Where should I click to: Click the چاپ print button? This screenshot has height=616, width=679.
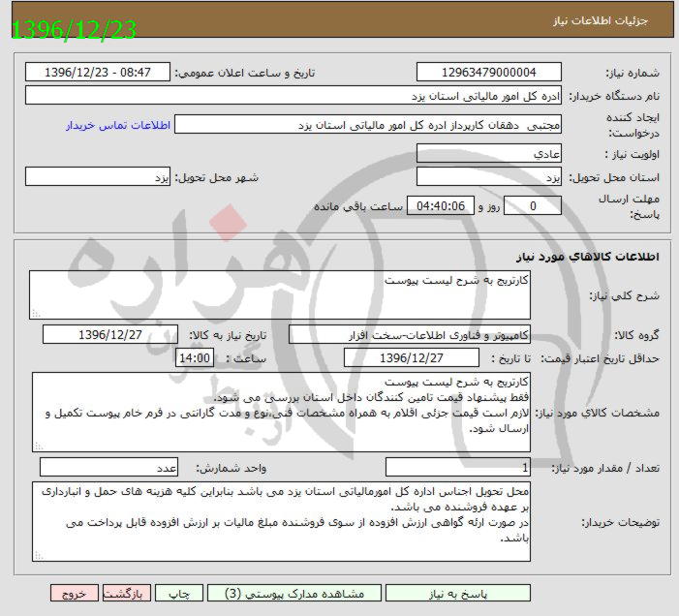pyautogui.click(x=179, y=593)
